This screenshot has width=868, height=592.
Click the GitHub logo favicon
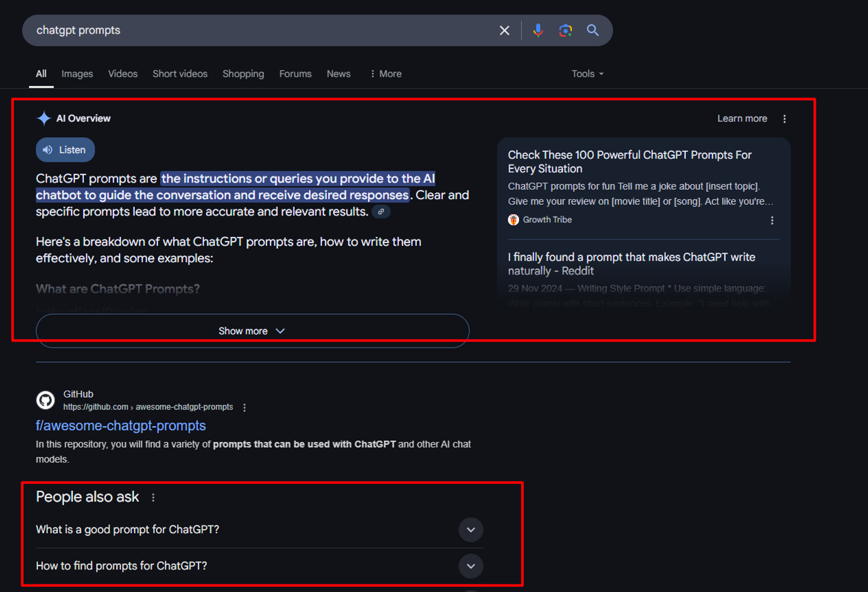tap(45, 400)
